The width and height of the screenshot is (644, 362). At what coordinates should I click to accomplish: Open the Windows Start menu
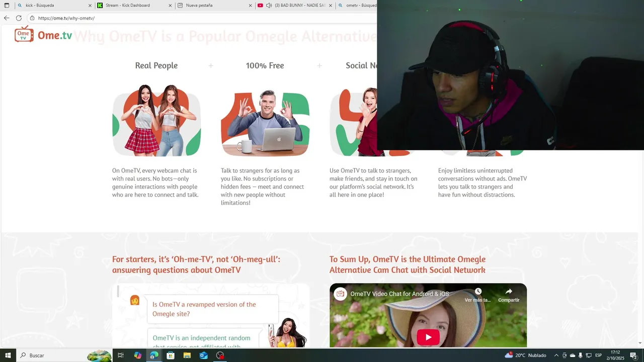8,355
